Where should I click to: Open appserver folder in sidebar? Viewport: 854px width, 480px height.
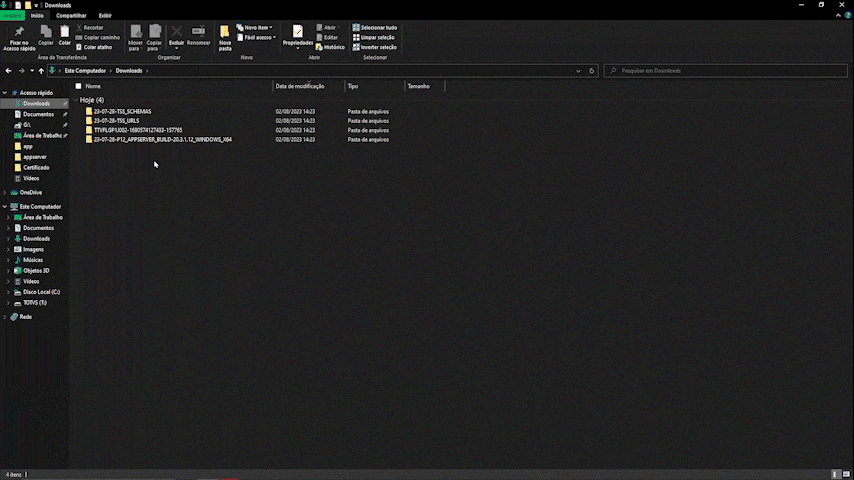pyautogui.click(x=34, y=157)
